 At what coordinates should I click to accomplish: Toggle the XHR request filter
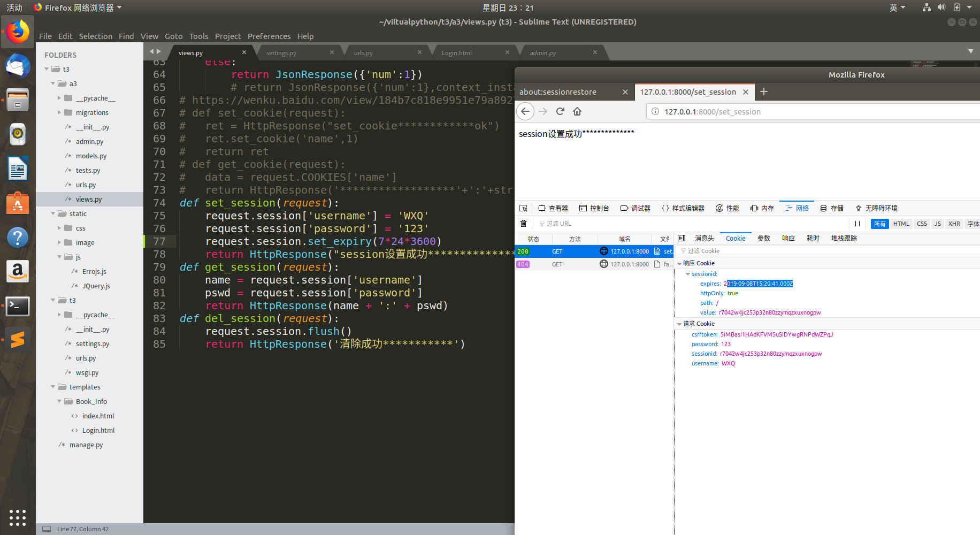954,224
